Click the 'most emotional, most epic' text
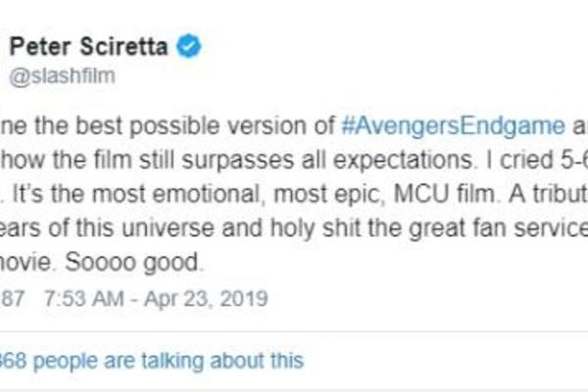This screenshot has height=392, width=588. point(236,194)
